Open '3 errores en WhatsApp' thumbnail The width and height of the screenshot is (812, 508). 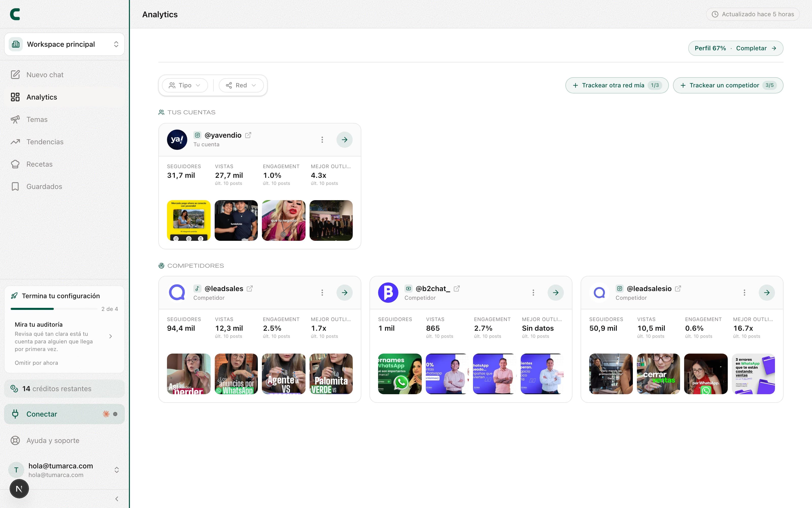(753, 374)
